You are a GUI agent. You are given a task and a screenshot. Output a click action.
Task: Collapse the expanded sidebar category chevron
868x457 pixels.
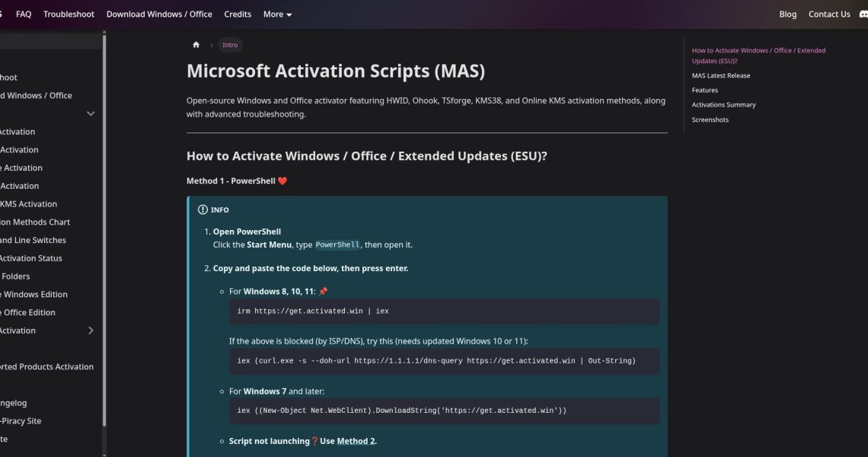click(x=91, y=113)
